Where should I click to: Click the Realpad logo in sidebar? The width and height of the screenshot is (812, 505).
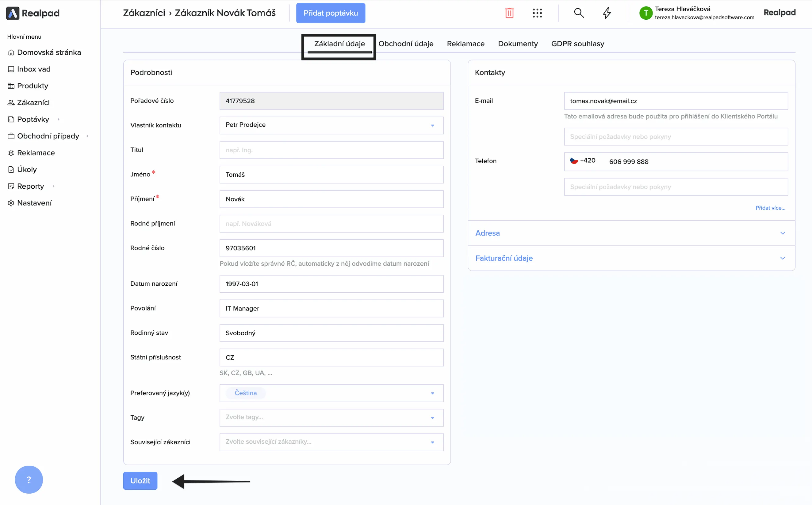tap(33, 13)
